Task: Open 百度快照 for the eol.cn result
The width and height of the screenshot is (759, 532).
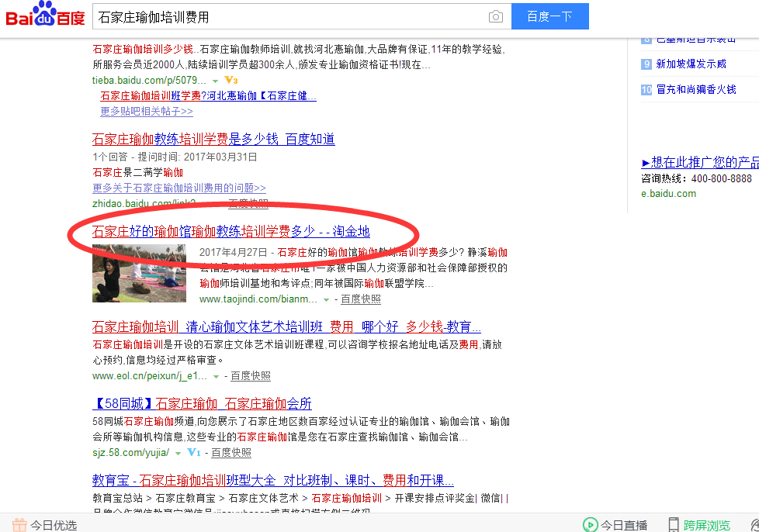Action: pyautogui.click(x=250, y=376)
